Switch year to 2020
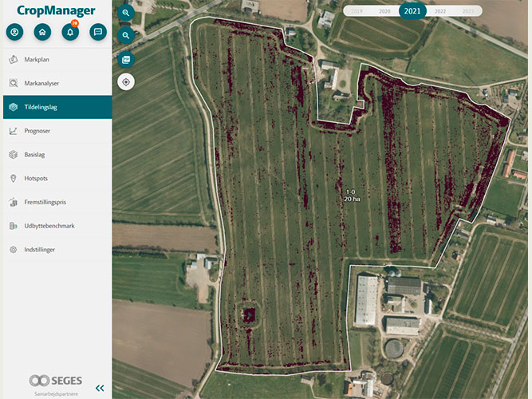This screenshot has width=532, height=399. tap(384, 11)
